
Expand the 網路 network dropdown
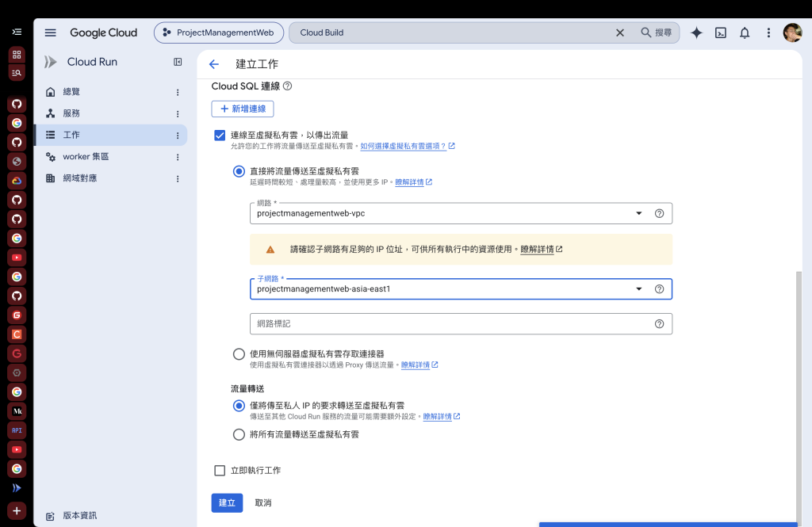pos(639,213)
